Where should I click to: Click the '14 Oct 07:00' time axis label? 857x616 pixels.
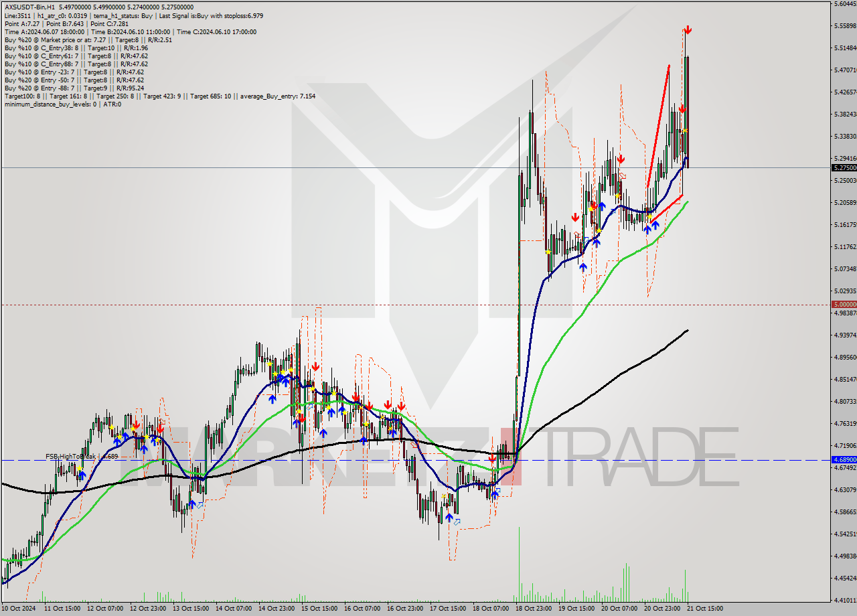(234, 609)
